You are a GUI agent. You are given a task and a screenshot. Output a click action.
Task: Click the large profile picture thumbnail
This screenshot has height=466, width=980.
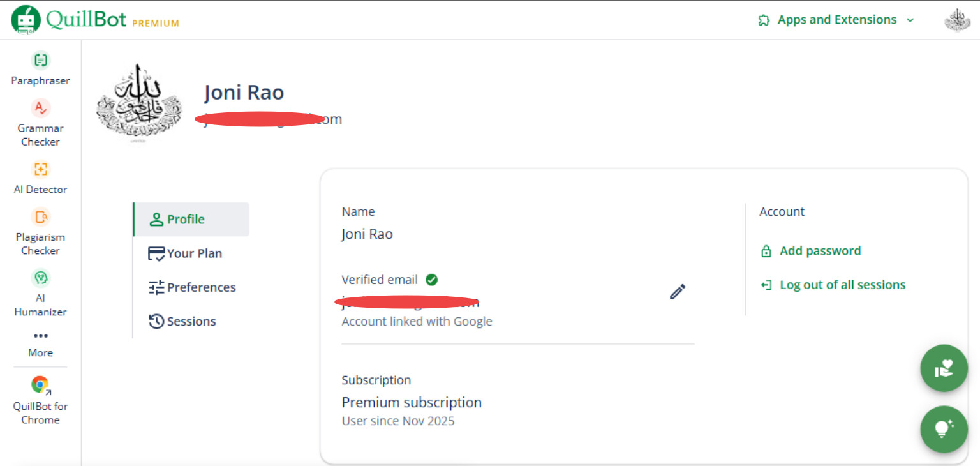click(138, 103)
